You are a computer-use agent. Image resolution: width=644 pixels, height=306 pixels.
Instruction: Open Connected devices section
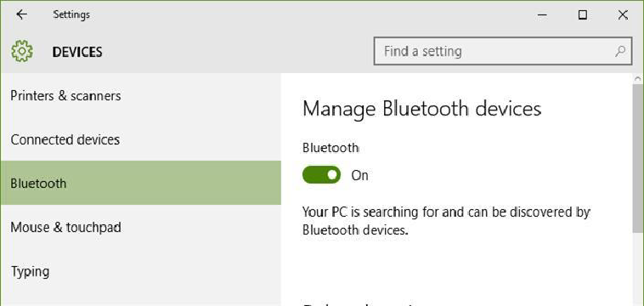click(x=141, y=139)
